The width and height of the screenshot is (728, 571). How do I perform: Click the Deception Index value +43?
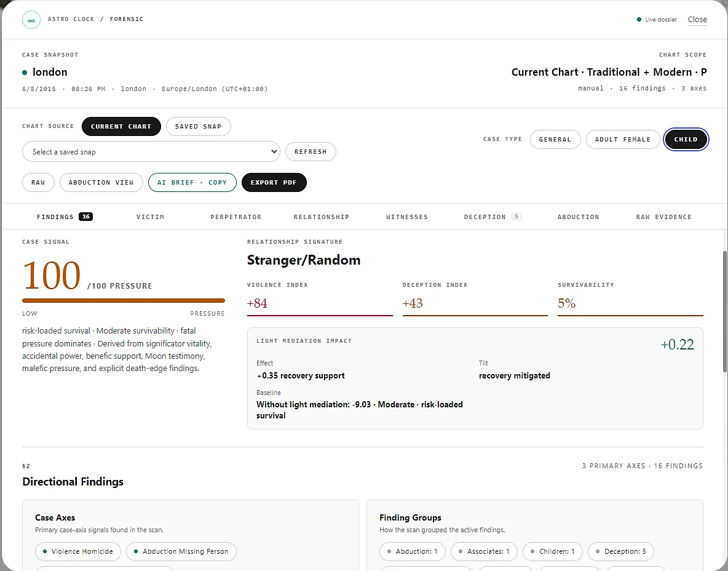(413, 303)
